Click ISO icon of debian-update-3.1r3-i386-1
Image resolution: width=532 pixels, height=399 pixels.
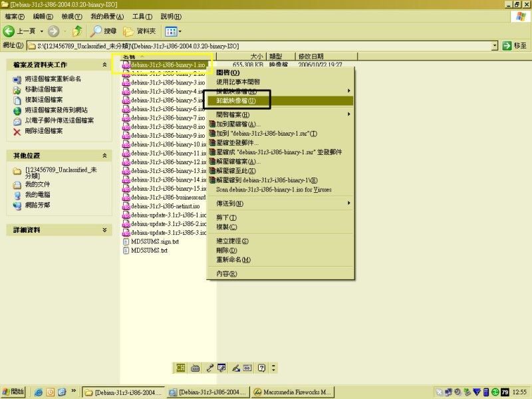(x=126, y=215)
